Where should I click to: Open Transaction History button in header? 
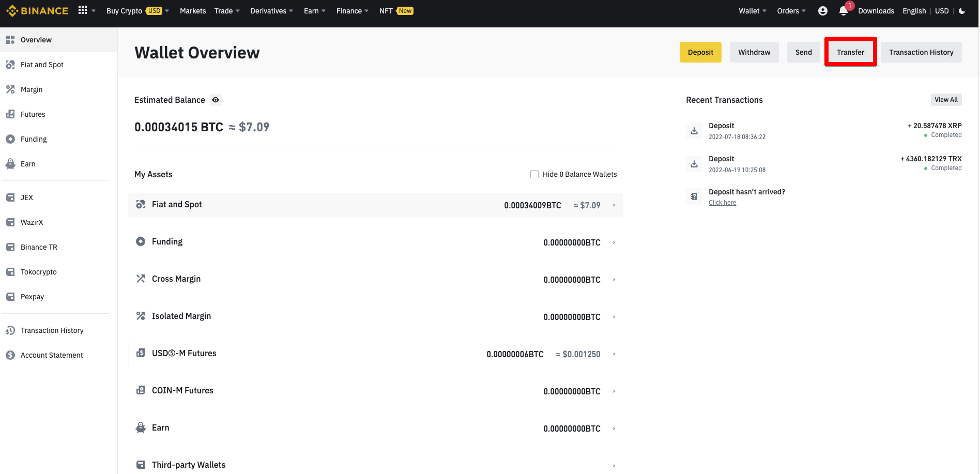click(x=921, y=52)
